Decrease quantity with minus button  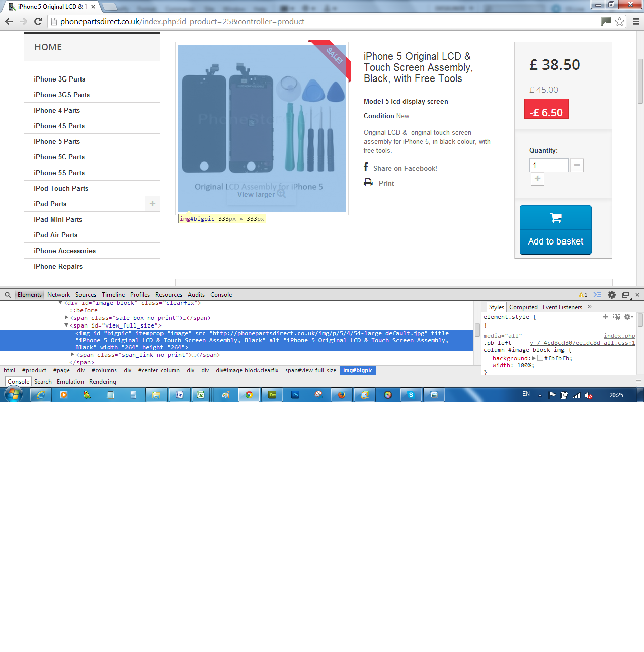click(x=577, y=165)
